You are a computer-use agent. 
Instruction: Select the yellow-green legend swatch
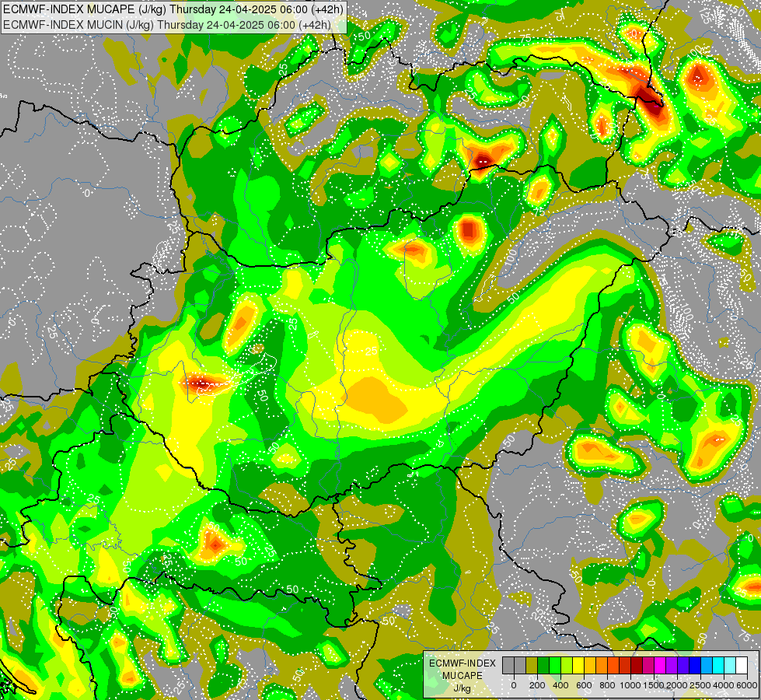[567, 665]
